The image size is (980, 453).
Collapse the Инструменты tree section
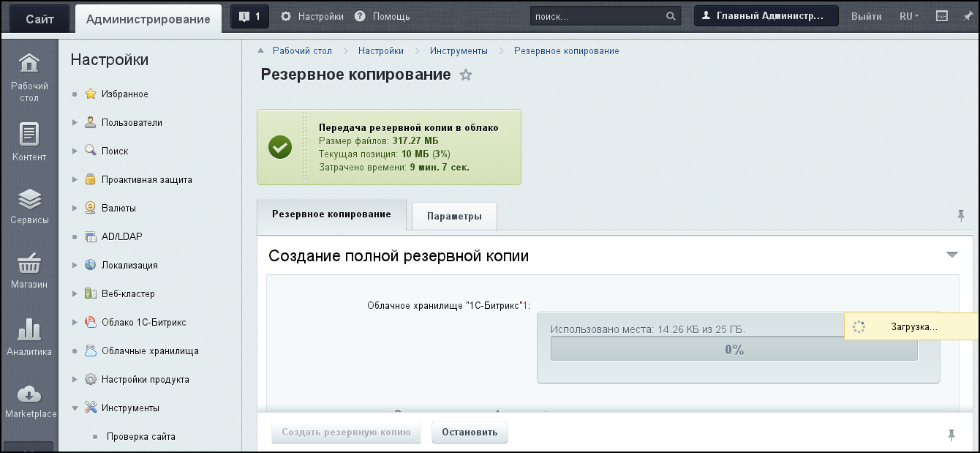point(75,408)
